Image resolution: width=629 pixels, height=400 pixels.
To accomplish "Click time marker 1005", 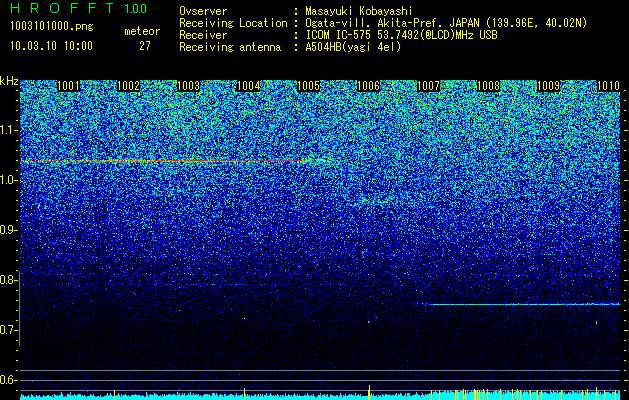I will [308, 86].
